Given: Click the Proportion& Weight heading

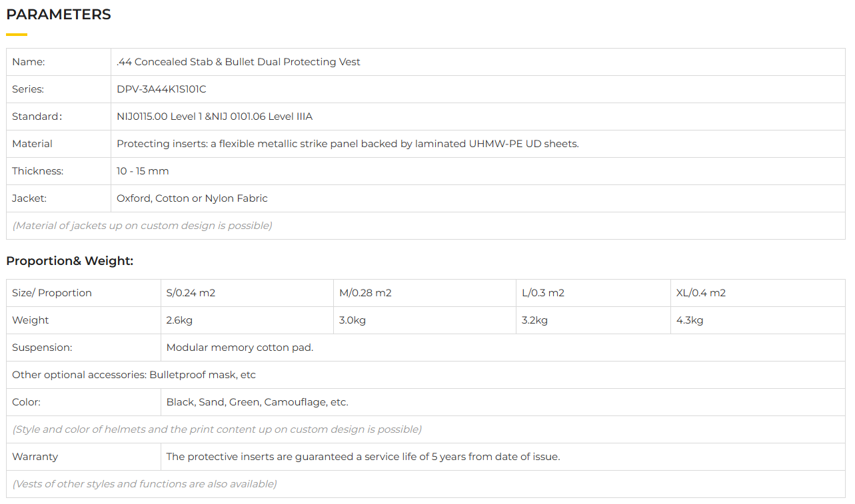Looking at the screenshot, I should tap(69, 261).
